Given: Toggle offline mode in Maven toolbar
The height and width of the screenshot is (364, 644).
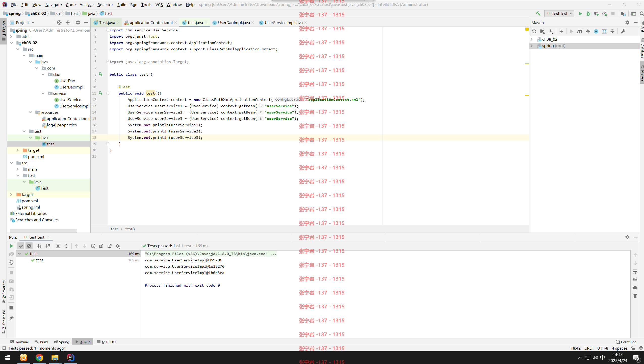Looking at the screenshot, I should (x=588, y=31).
